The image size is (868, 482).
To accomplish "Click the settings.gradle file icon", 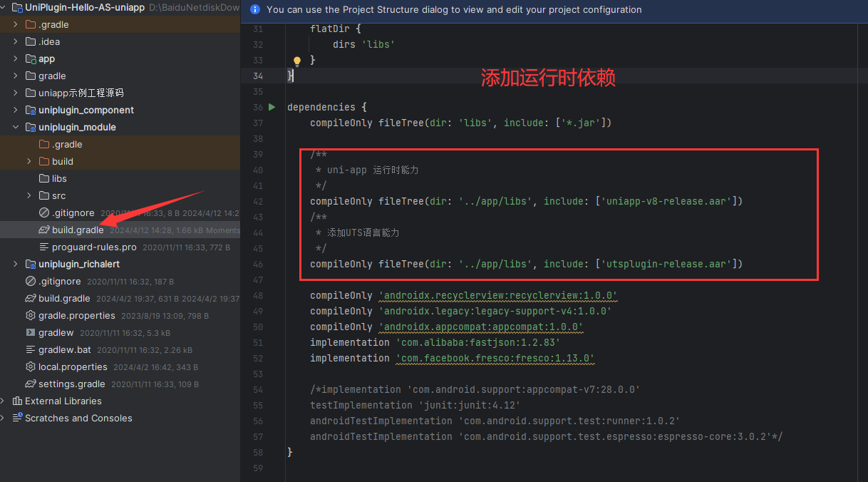I will click(x=31, y=384).
